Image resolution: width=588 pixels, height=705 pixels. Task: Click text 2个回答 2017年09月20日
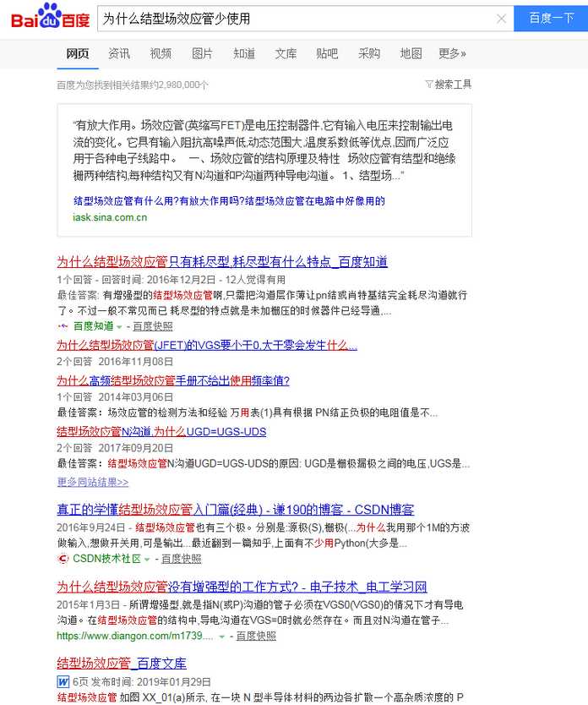coord(115,448)
